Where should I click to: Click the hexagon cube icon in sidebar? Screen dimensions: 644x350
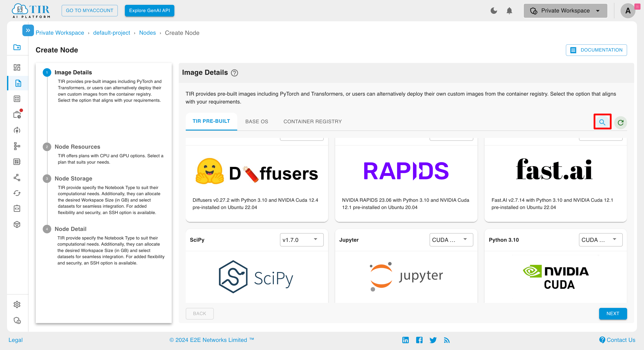pyautogui.click(x=17, y=225)
